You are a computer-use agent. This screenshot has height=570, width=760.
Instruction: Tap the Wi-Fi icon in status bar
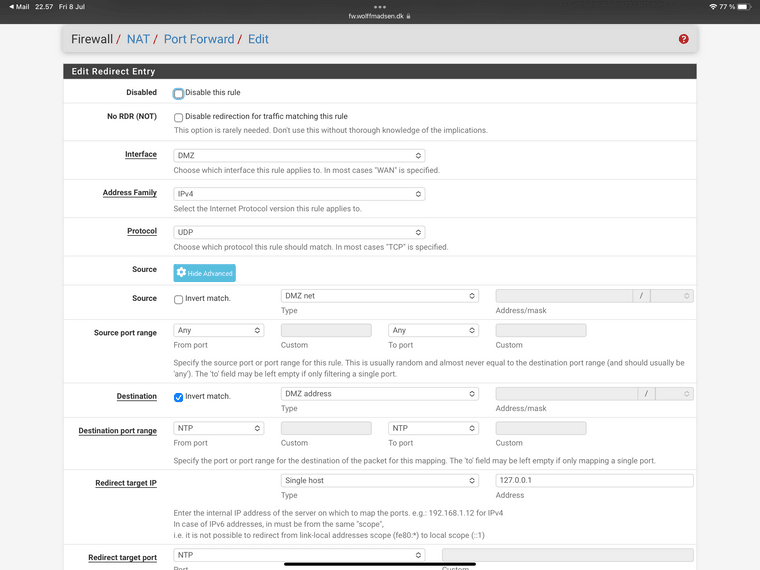tap(712, 7)
